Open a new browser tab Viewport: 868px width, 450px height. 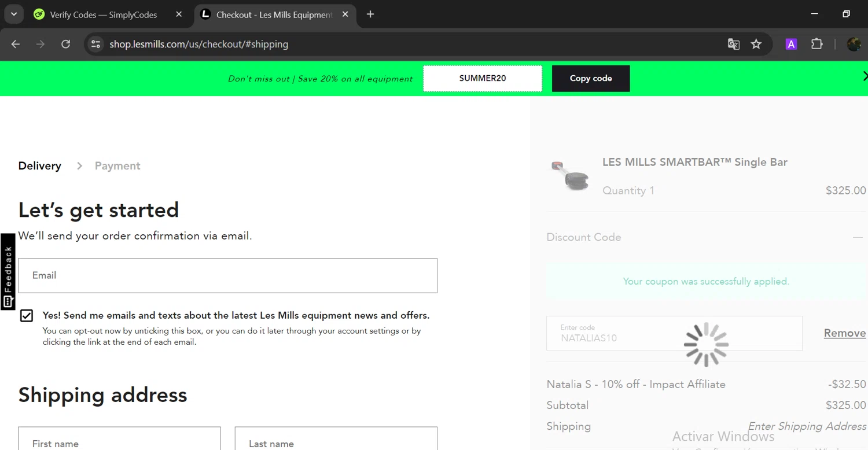point(370,14)
